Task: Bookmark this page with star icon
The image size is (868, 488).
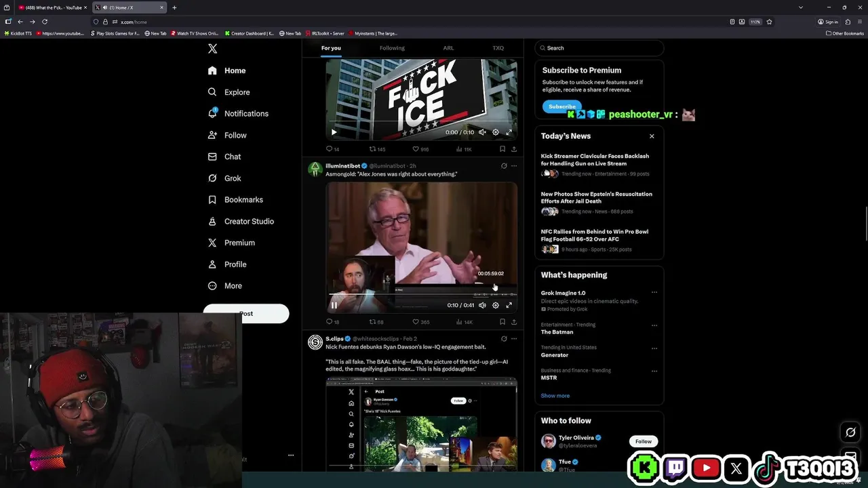Action: tap(769, 22)
